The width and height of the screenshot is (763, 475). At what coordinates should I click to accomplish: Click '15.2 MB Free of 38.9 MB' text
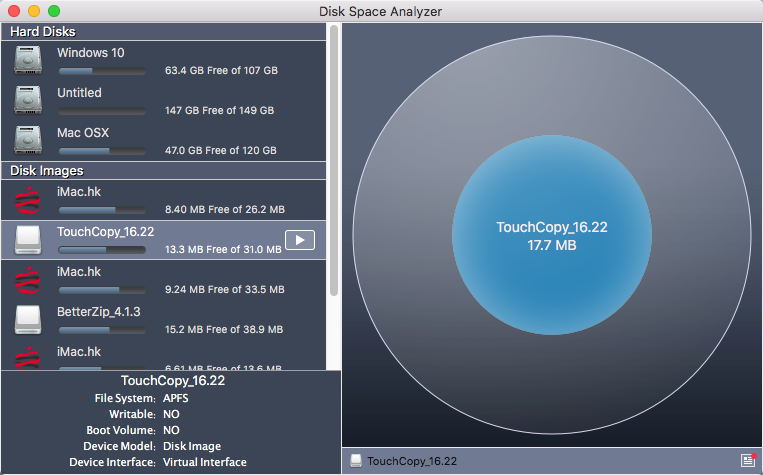(x=224, y=329)
